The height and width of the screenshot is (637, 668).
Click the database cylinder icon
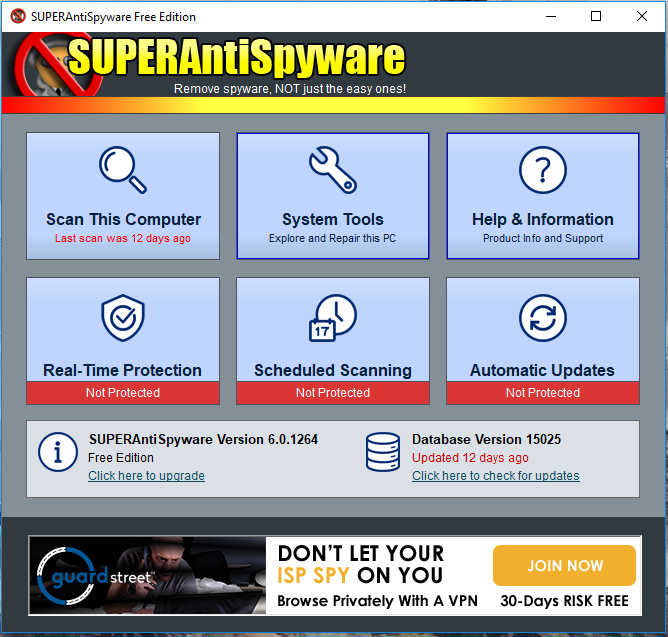pos(383,452)
